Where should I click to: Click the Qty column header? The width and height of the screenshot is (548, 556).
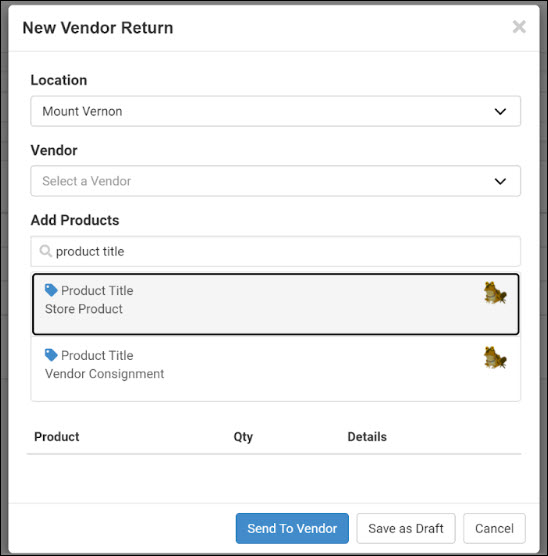[243, 437]
